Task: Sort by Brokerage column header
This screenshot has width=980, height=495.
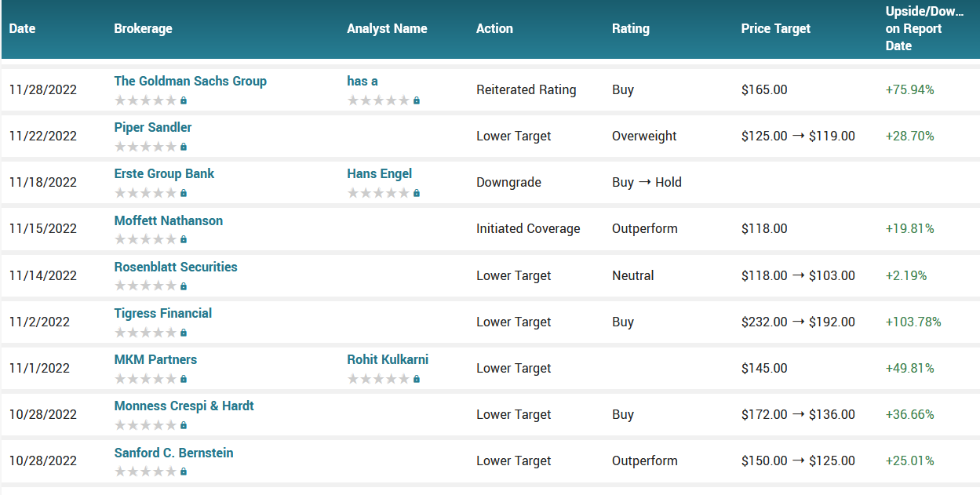Action: pyautogui.click(x=143, y=28)
